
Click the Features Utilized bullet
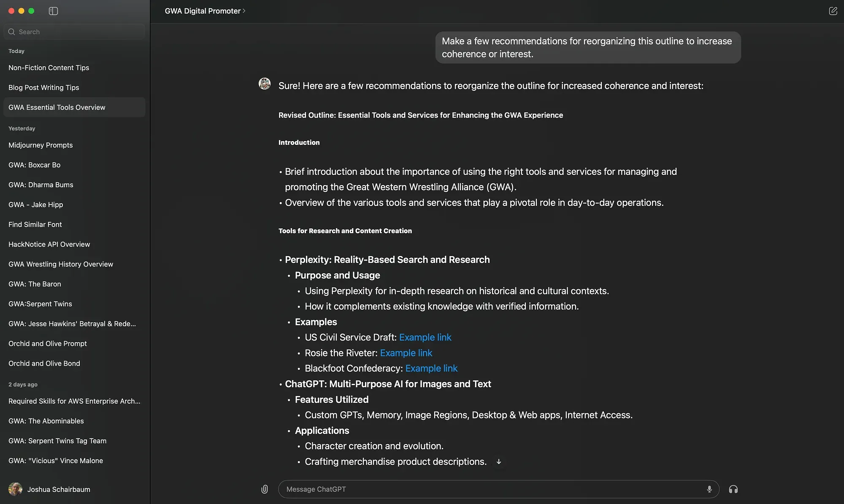point(331,399)
